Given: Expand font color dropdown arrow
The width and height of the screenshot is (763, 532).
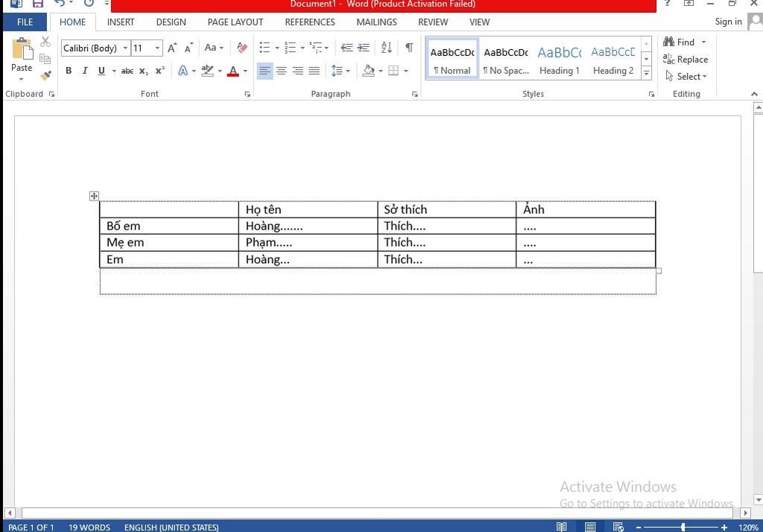Looking at the screenshot, I should [244, 71].
